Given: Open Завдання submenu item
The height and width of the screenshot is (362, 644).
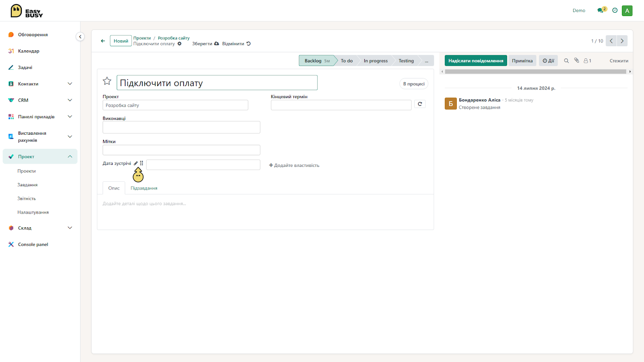Looking at the screenshot, I should (x=27, y=185).
